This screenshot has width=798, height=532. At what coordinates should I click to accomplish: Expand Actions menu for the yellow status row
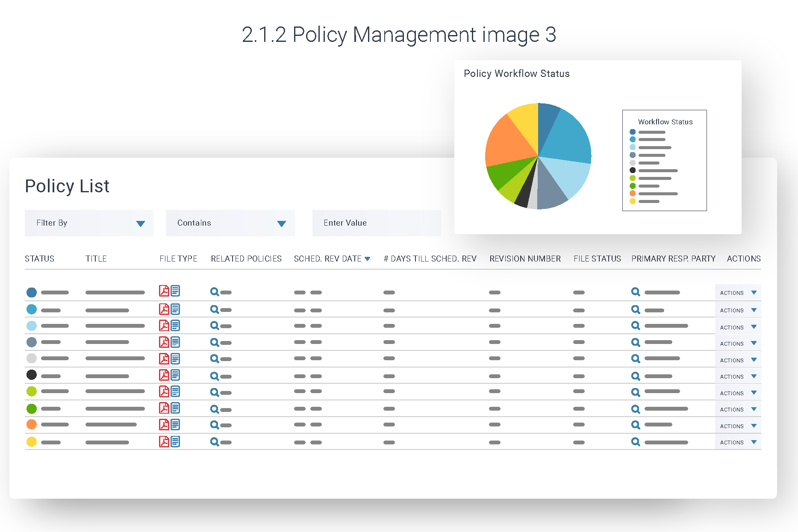[x=738, y=442]
